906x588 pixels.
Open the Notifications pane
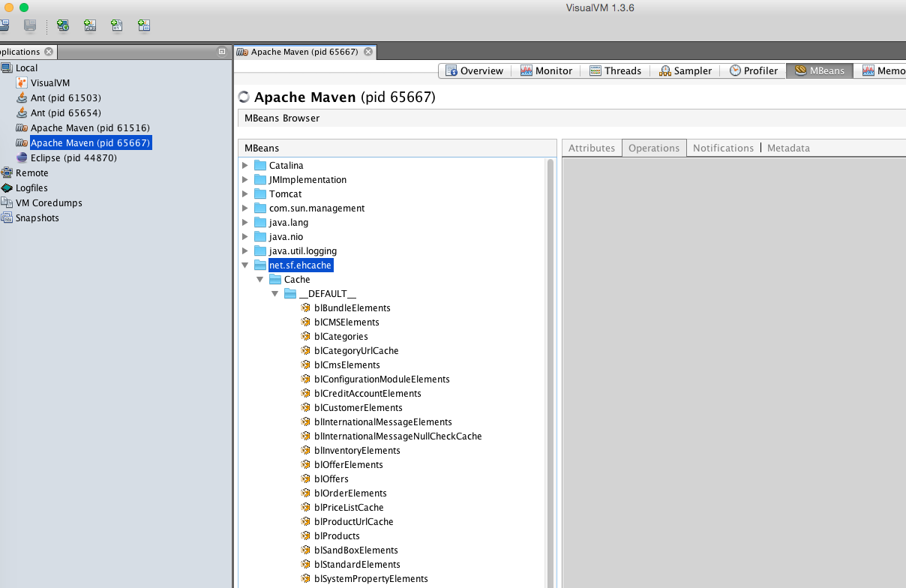pyautogui.click(x=723, y=148)
